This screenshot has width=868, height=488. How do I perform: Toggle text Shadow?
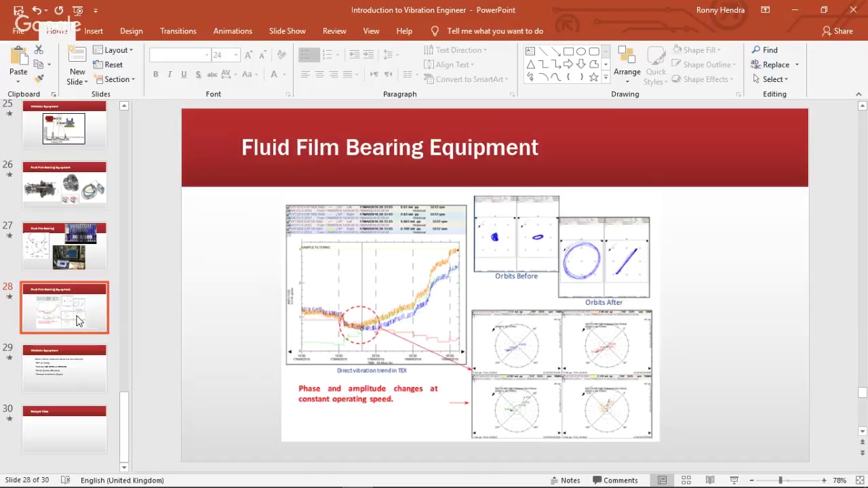pyautogui.click(x=197, y=75)
